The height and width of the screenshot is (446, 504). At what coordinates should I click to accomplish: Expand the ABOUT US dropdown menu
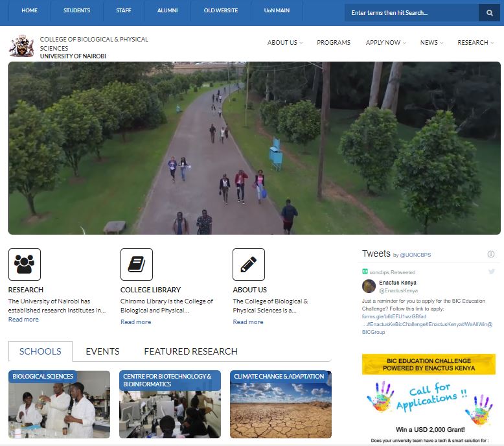click(x=285, y=43)
